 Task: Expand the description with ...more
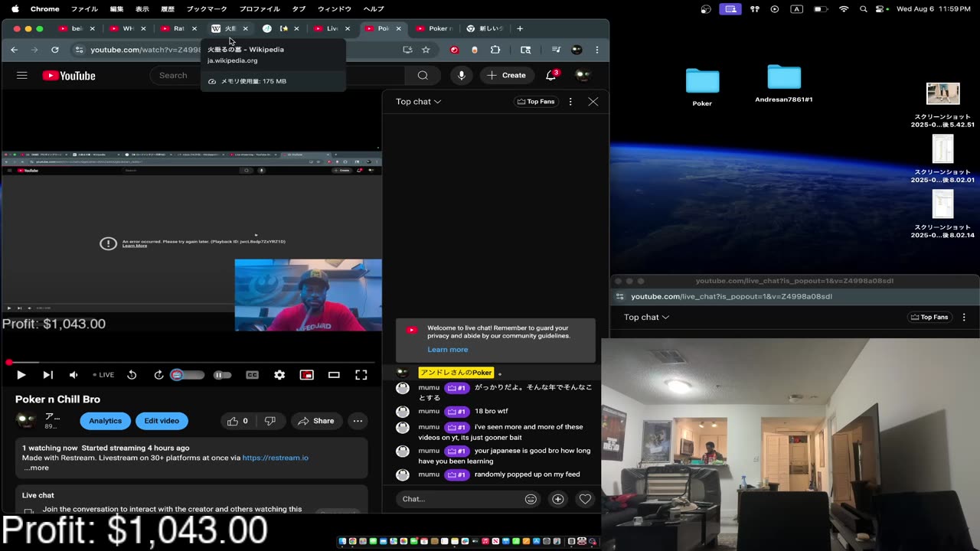tap(36, 468)
